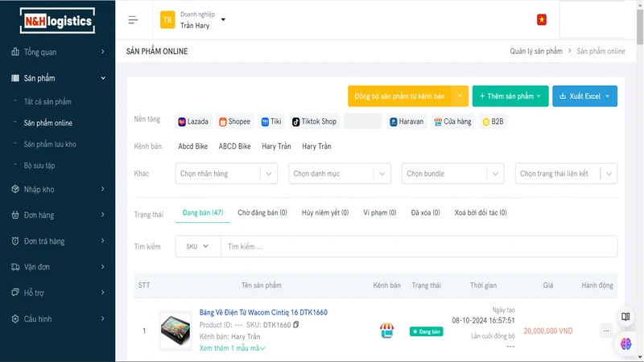Filter by B2B platform

tap(493, 121)
